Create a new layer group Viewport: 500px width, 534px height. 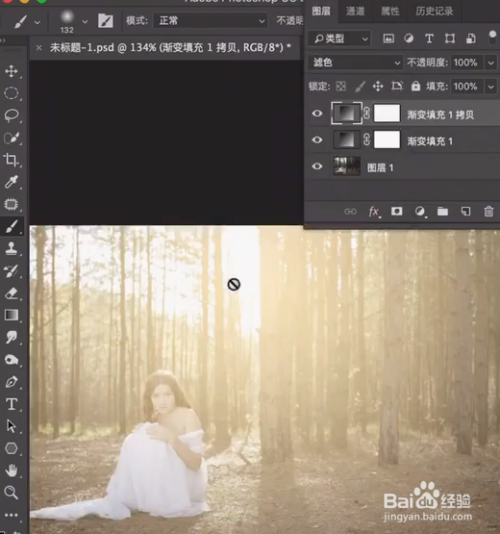[442, 211]
